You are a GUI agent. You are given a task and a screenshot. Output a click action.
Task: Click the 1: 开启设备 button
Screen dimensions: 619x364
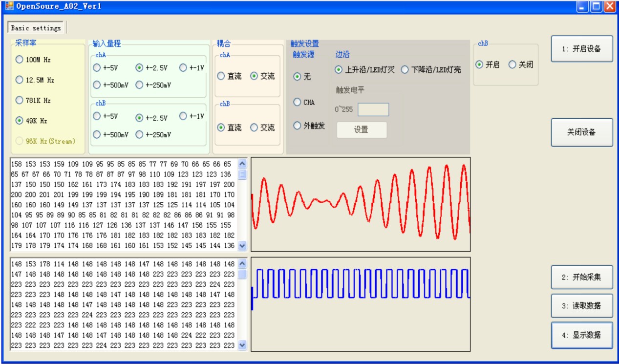tap(582, 49)
